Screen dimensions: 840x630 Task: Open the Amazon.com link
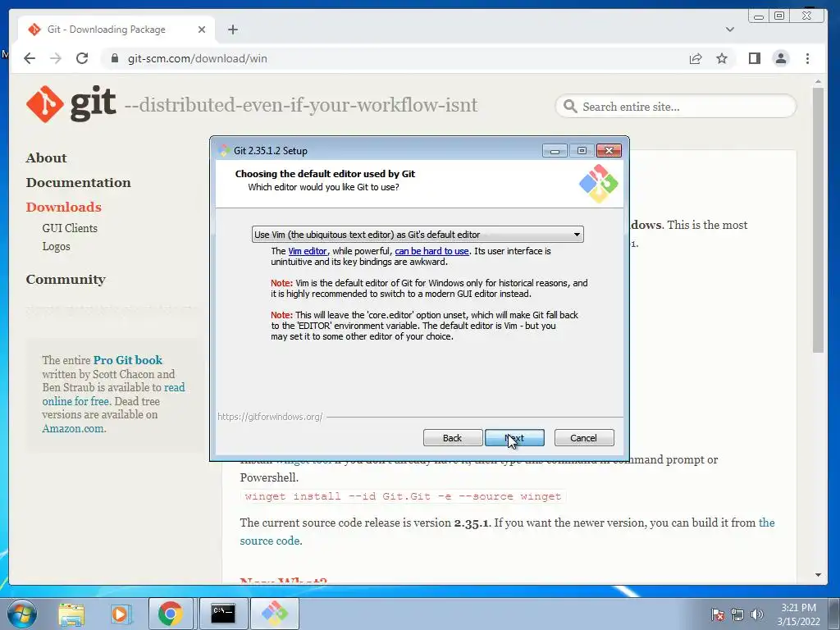[x=73, y=428]
